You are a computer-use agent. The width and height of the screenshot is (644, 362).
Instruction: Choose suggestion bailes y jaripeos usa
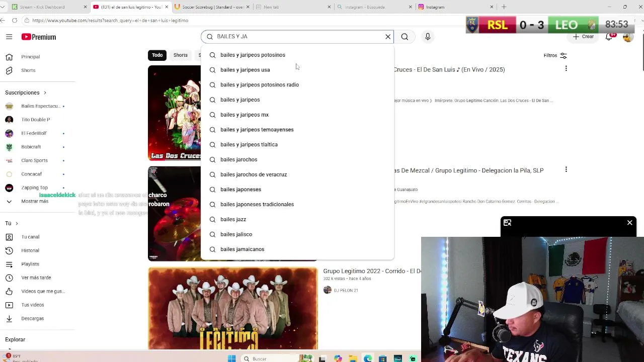point(297,70)
